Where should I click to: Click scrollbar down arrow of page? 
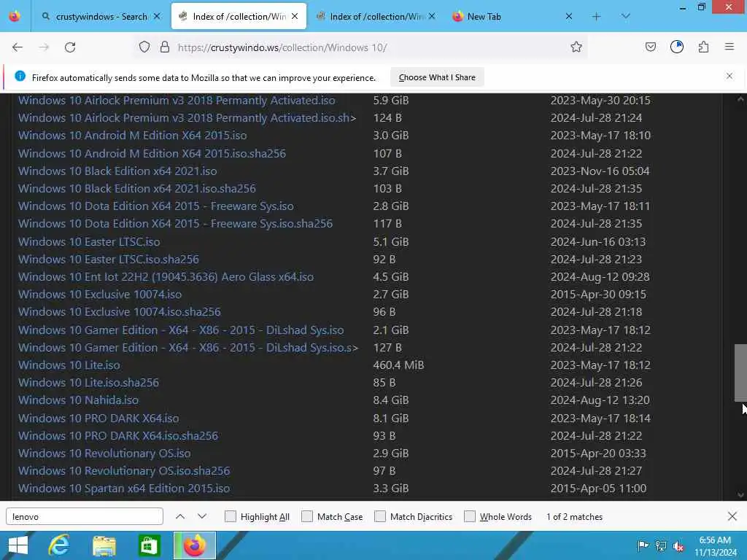click(x=740, y=495)
